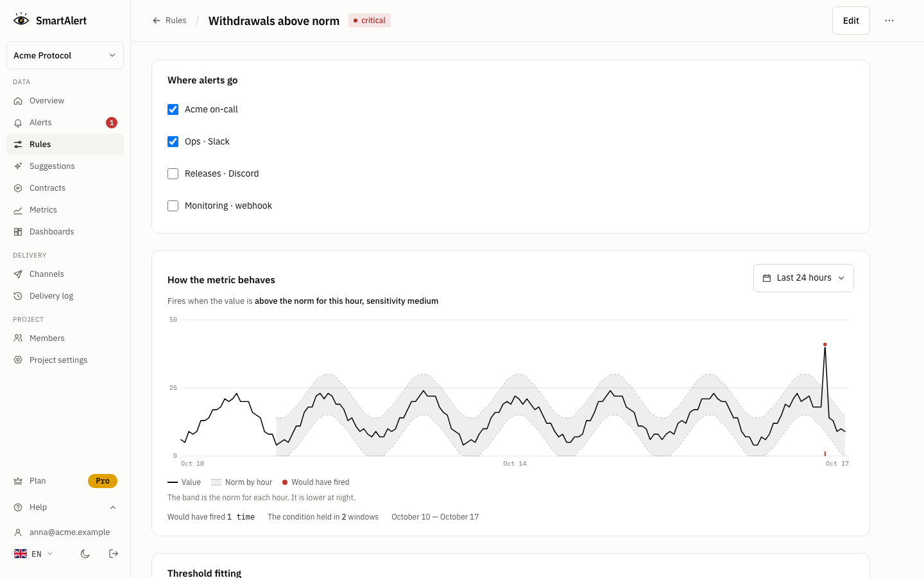The image size is (924, 578).
Task: Click the Project settings gear icon
Action: pos(18,360)
